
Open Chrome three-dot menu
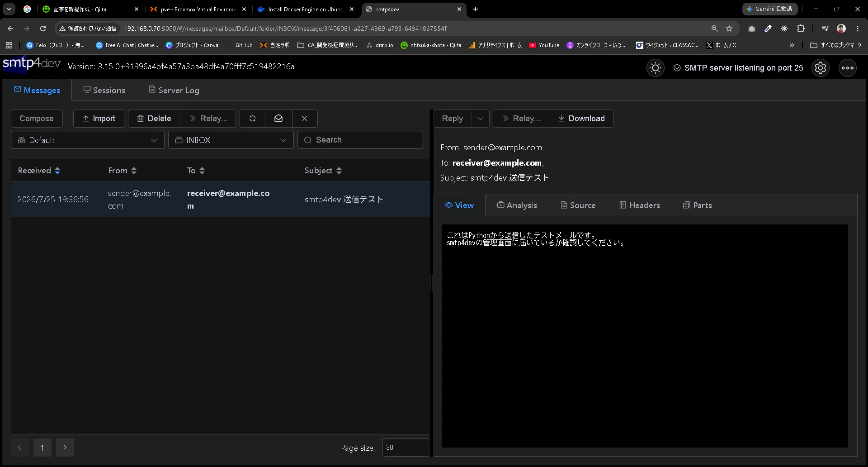click(x=858, y=29)
